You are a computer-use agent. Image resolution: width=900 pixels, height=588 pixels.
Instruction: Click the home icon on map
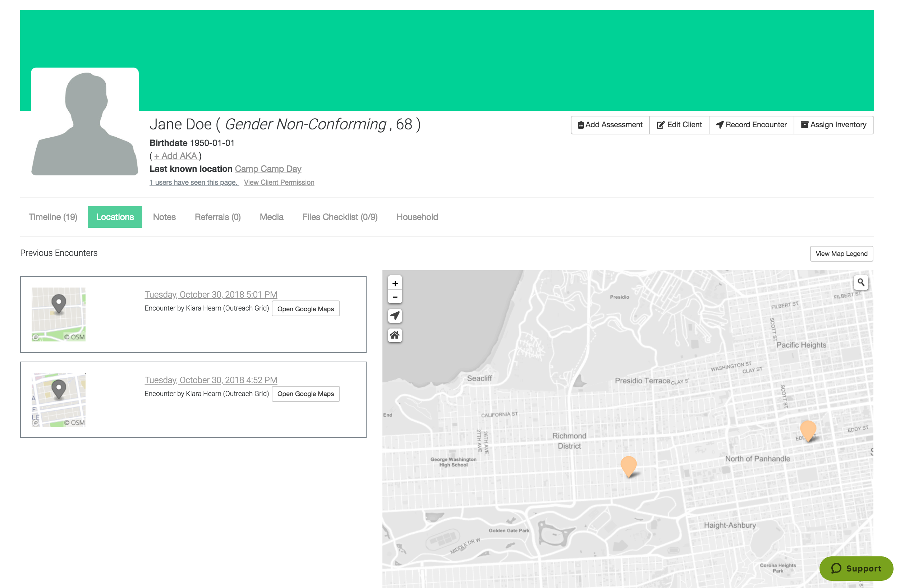(x=395, y=335)
